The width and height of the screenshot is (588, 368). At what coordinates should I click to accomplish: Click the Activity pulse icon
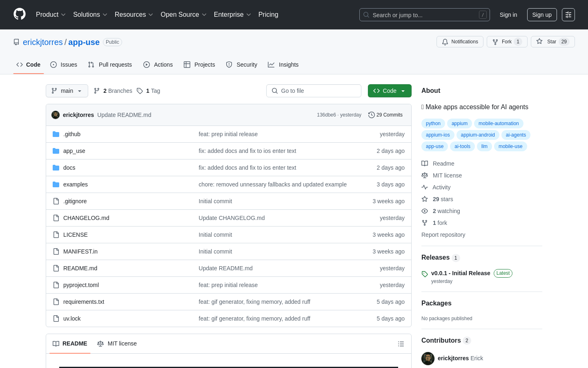pyautogui.click(x=425, y=187)
